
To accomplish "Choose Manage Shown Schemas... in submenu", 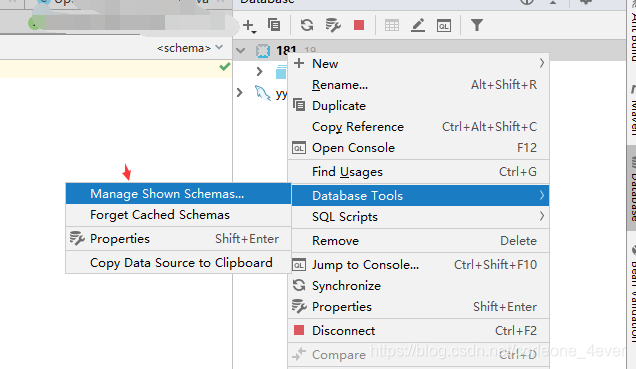I will [178, 194].
